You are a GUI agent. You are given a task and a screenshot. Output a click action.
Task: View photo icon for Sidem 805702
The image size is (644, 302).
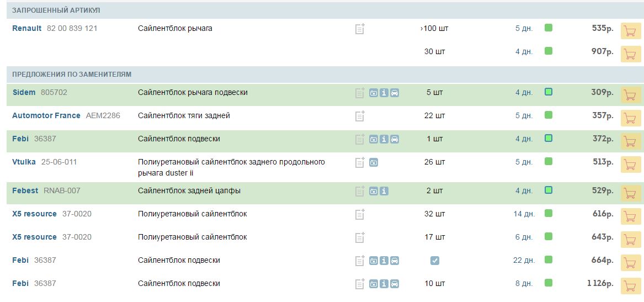[x=374, y=93]
